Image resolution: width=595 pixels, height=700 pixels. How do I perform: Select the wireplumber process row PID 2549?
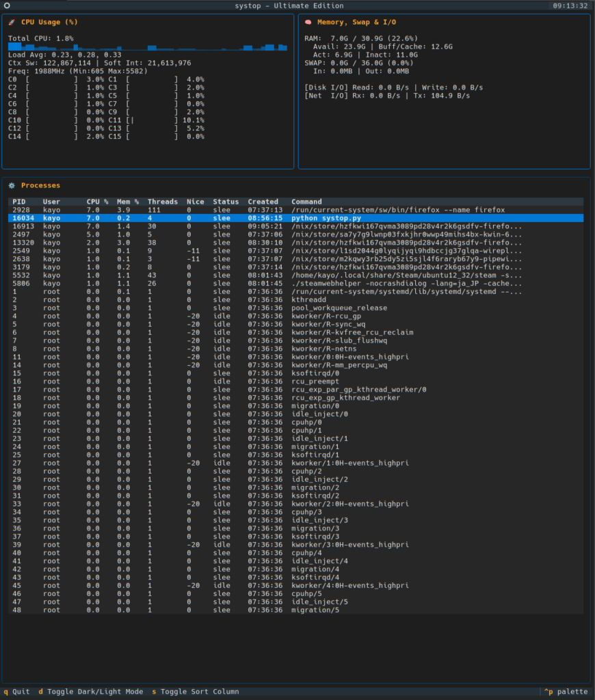click(x=295, y=251)
